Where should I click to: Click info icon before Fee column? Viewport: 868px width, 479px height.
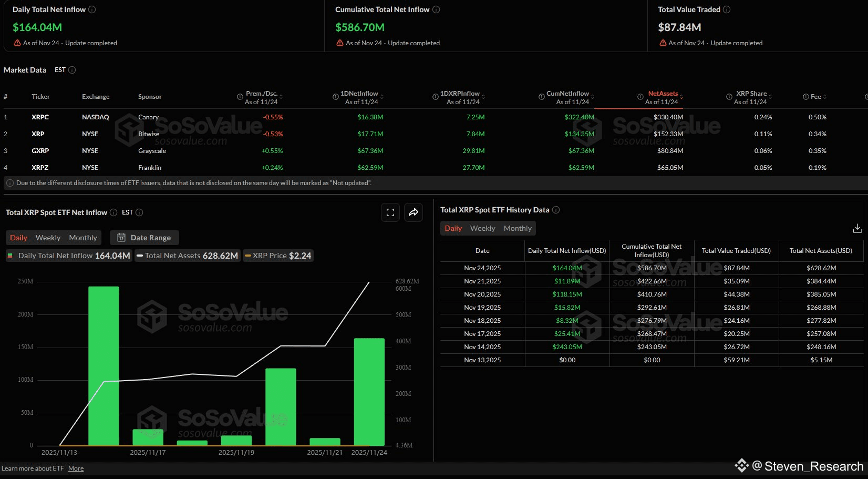tap(806, 97)
